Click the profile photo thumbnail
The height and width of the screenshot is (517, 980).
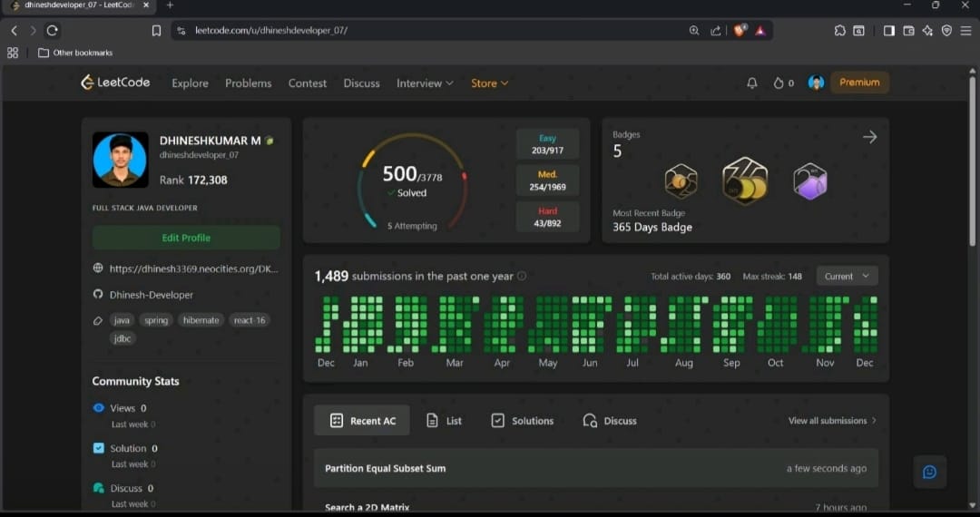tap(121, 160)
